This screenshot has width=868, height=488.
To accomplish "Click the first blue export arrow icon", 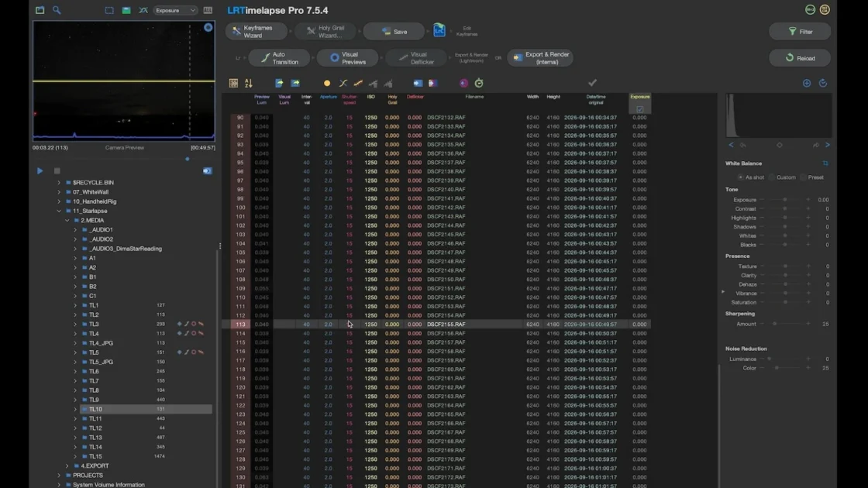I will click(x=279, y=83).
